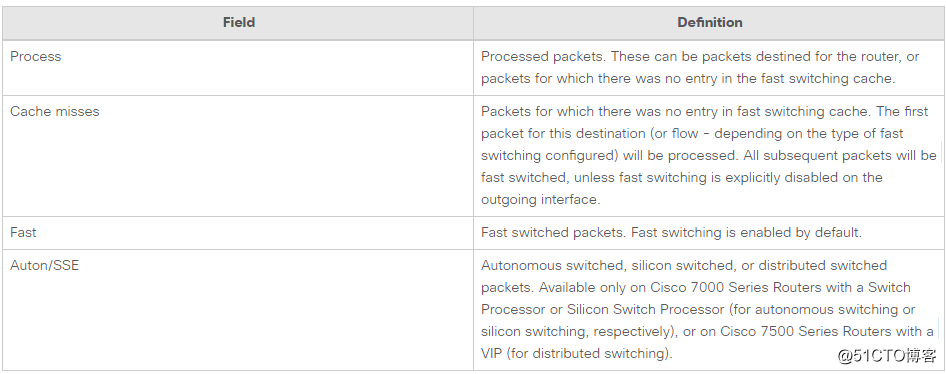The width and height of the screenshot is (946, 374).
Task: Click the Fast switched packets definition
Action: 671,233
